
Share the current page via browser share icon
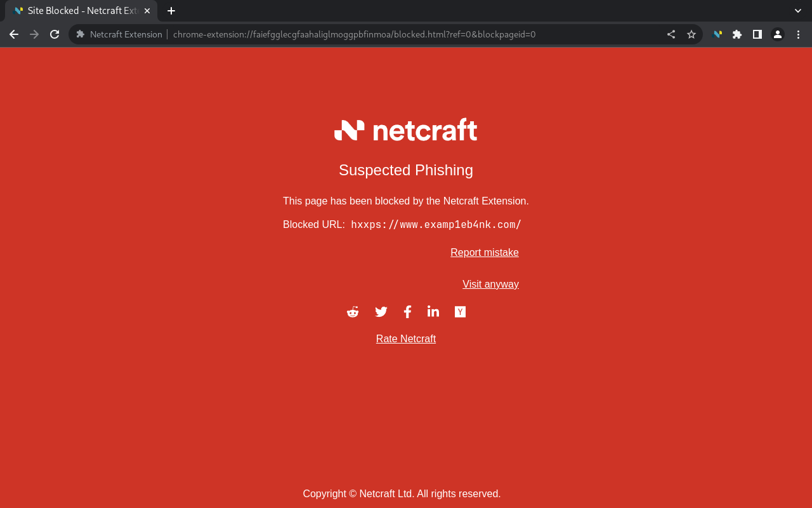click(671, 34)
